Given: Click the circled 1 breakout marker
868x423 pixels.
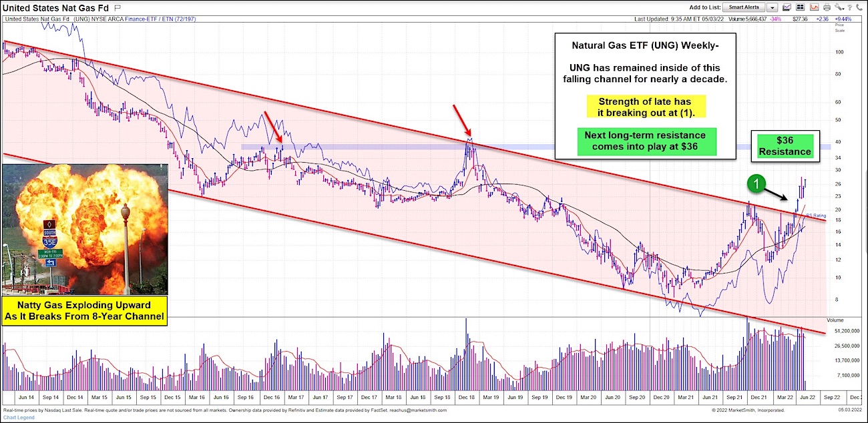Looking at the screenshot, I should tap(757, 184).
